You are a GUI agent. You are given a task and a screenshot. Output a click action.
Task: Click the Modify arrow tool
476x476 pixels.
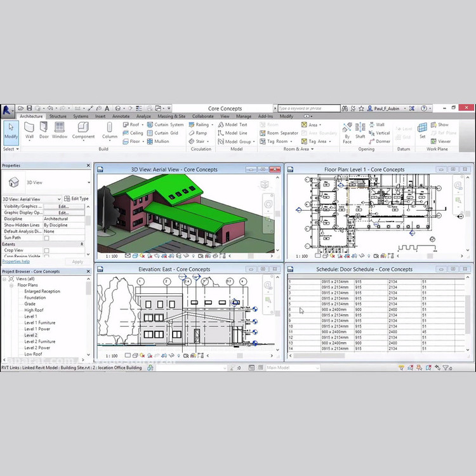click(11, 129)
